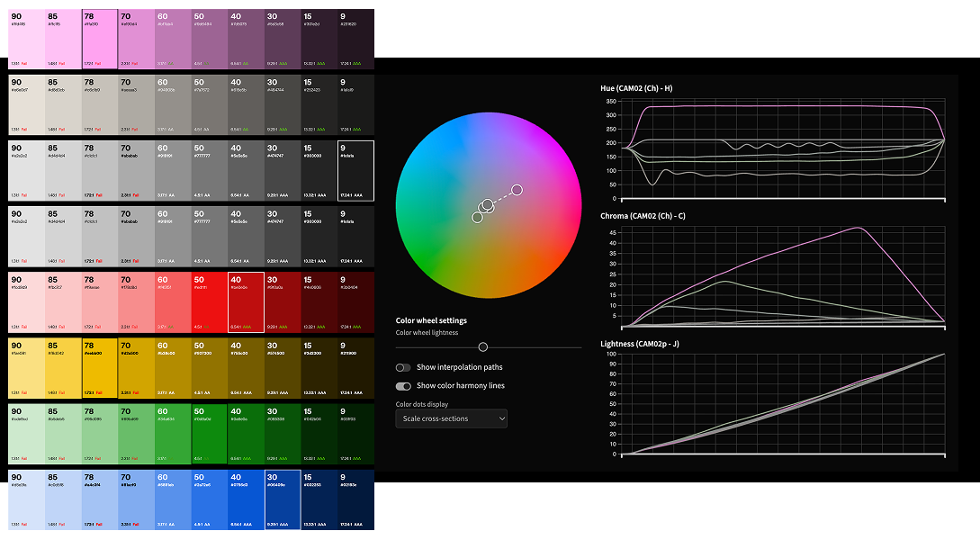This screenshot has width=980, height=540.
Task: Select the red 40 swatch
Action: 247,302
